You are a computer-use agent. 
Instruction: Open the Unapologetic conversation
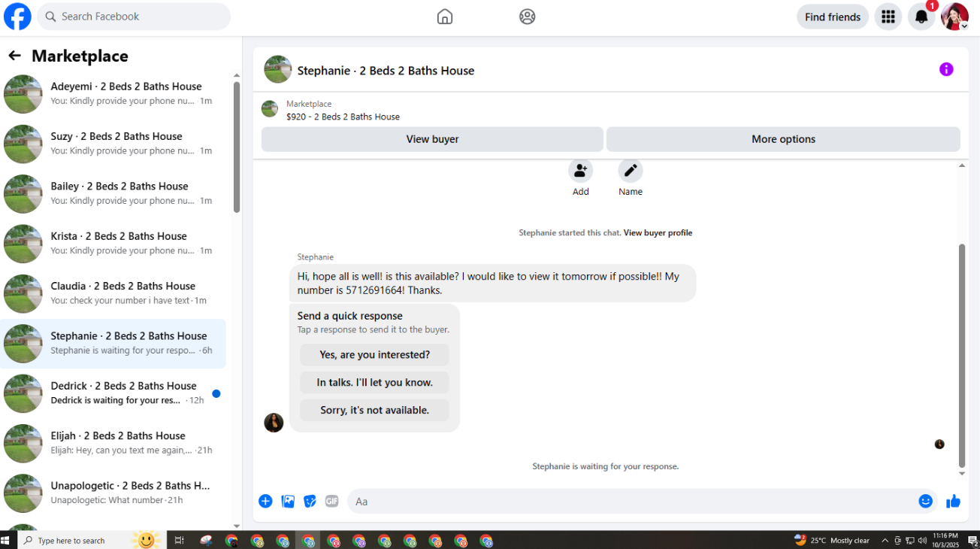point(113,493)
